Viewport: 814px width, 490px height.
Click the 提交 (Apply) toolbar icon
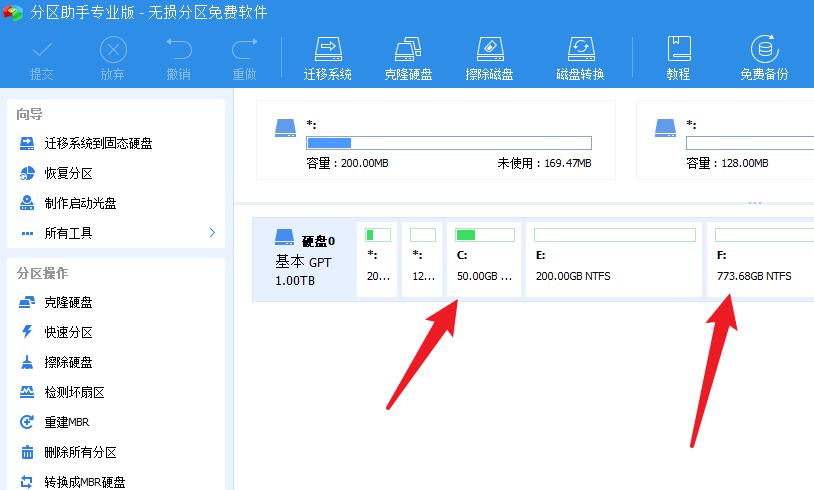pyautogui.click(x=42, y=59)
